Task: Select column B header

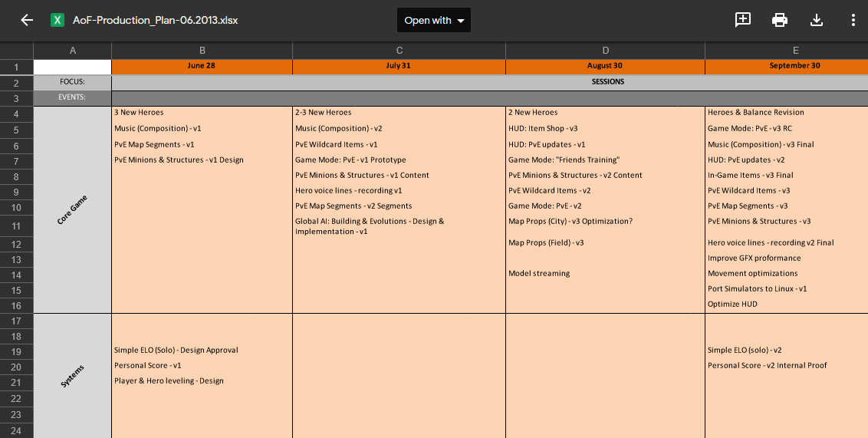Action: 202,51
